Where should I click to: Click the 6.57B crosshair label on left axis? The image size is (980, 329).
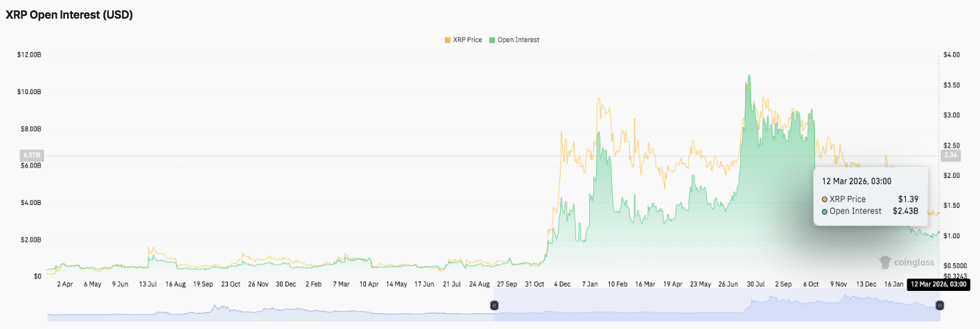pyautogui.click(x=32, y=156)
